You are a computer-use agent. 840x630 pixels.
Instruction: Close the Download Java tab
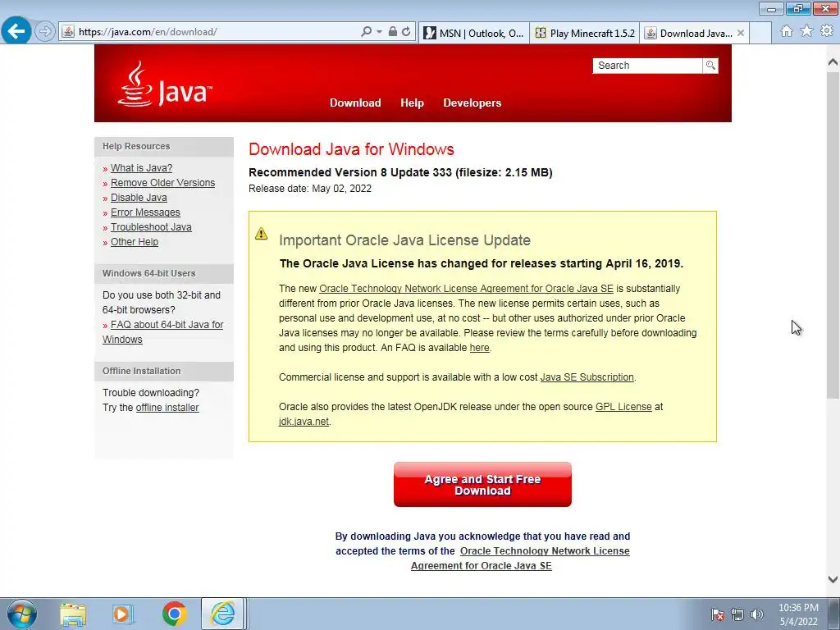click(x=741, y=33)
